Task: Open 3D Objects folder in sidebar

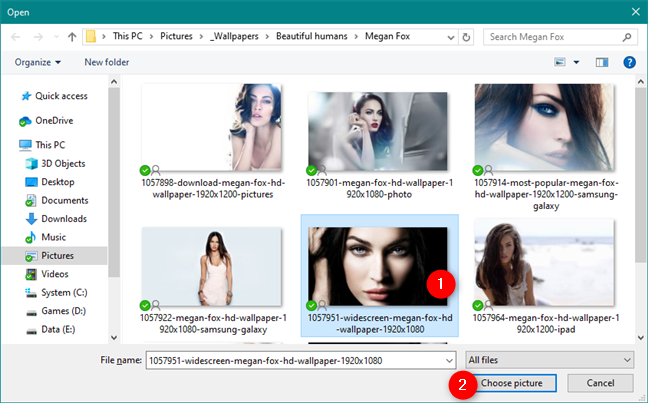Action: (64, 163)
